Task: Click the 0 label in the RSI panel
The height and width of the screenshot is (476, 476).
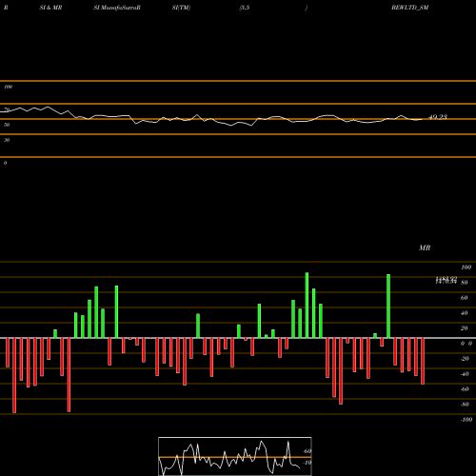Action: pos(5,163)
